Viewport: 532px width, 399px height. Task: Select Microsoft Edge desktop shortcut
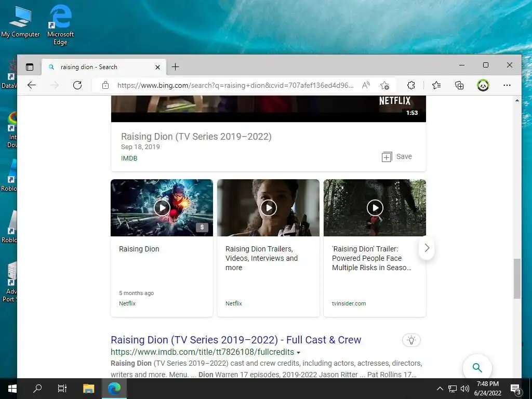(60, 25)
